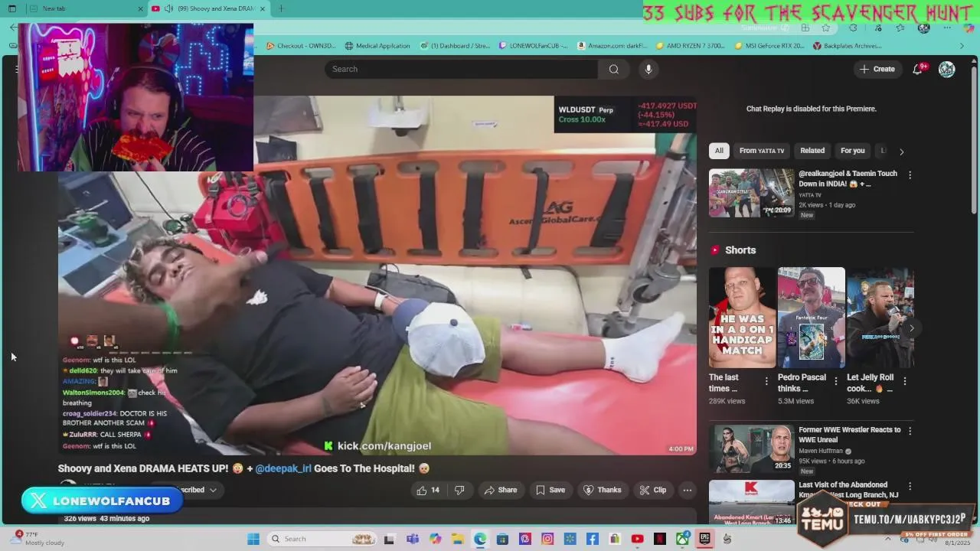This screenshot has height=551, width=980.
Task: Open options for Former WWE Wrestler video
Action: pos(910,431)
